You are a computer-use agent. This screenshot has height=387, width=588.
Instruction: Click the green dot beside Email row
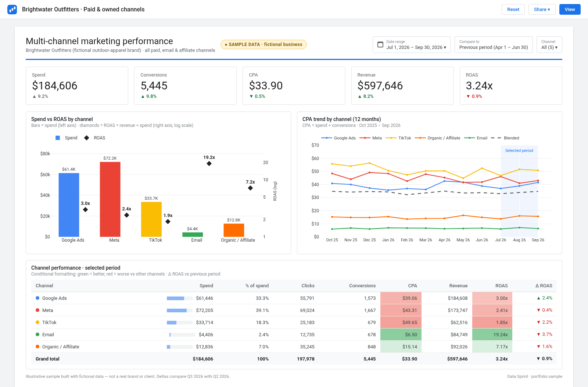[37, 334]
